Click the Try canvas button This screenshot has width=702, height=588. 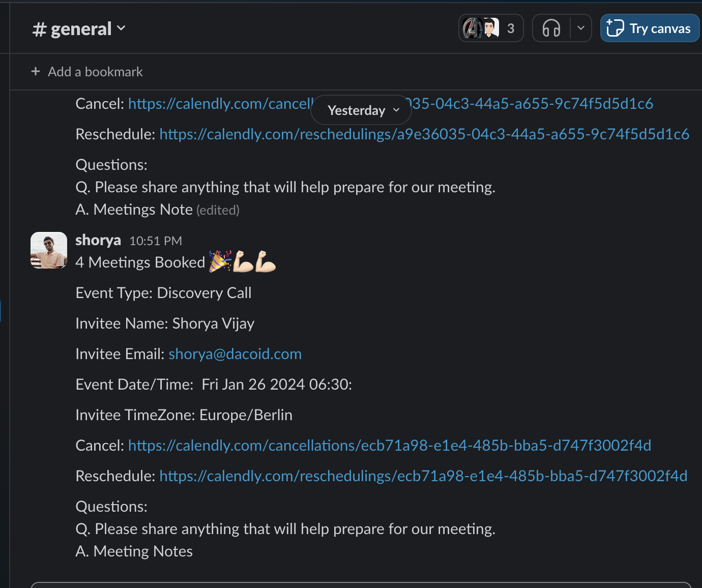(650, 28)
